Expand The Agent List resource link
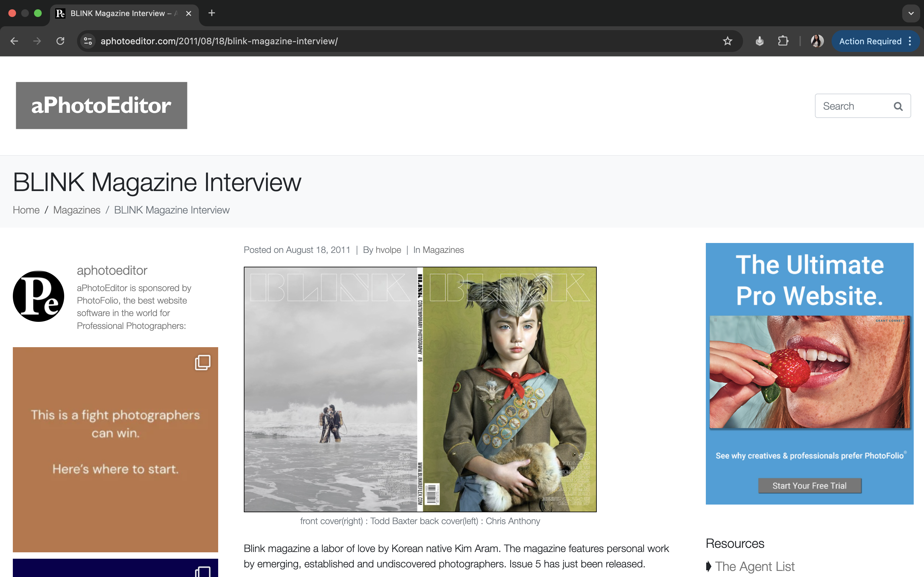Viewport: 924px width, 577px height. click(x=755, y=566)
